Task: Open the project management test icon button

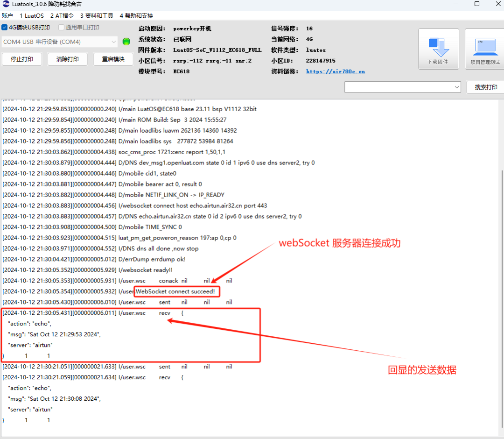Action: [x=485, y=49]
